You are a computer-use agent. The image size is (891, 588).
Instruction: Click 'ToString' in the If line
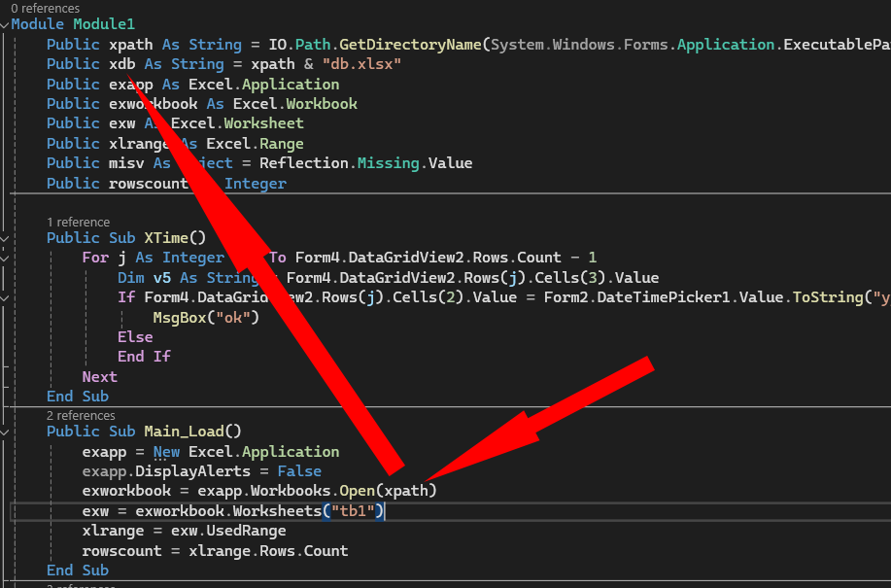pos(828,297)
